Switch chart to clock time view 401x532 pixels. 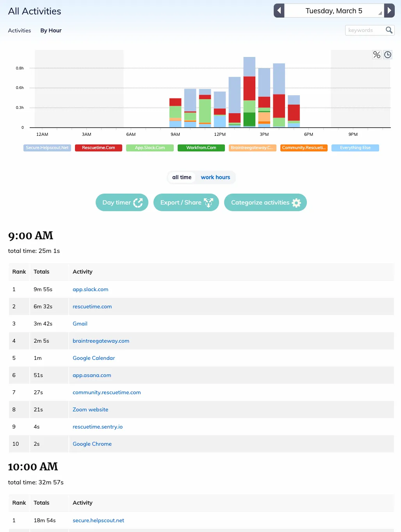coord(387,55)
